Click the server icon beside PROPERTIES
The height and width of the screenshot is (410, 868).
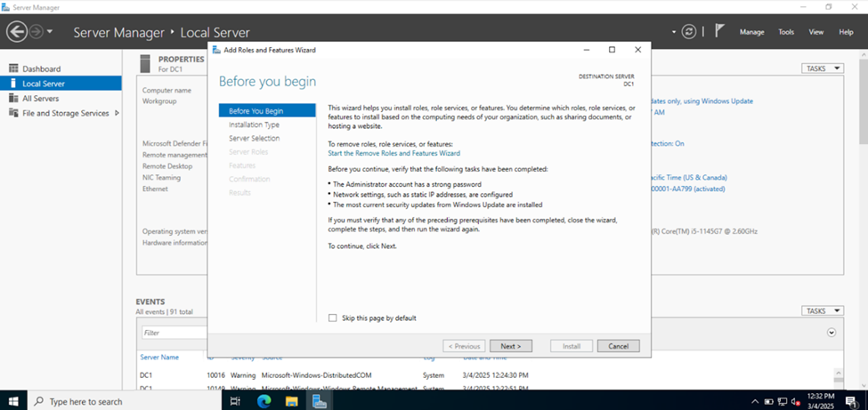(145, 63)
